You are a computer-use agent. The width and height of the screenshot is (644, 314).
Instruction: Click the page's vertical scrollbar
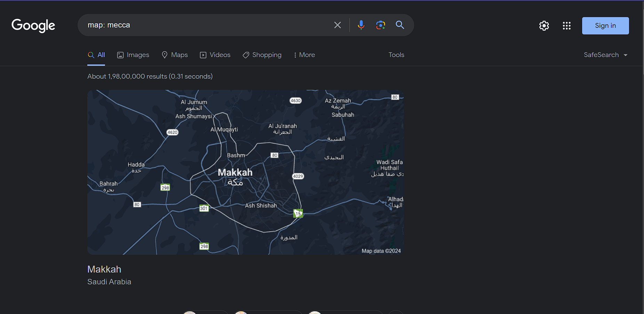[643, 38]
